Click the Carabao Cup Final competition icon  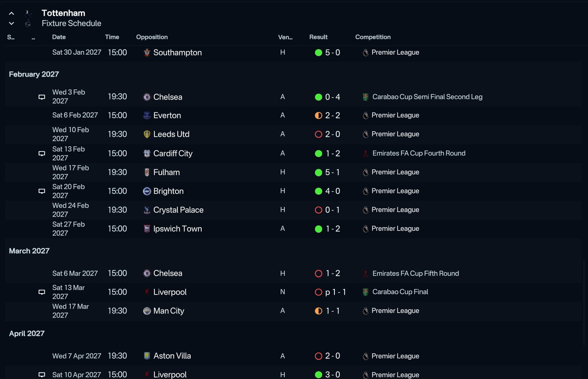366,292
